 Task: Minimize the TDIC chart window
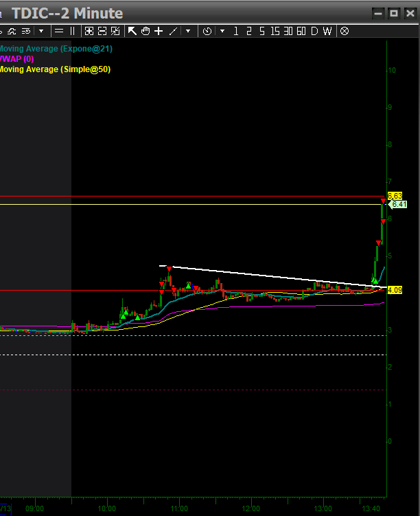point(378,14)
